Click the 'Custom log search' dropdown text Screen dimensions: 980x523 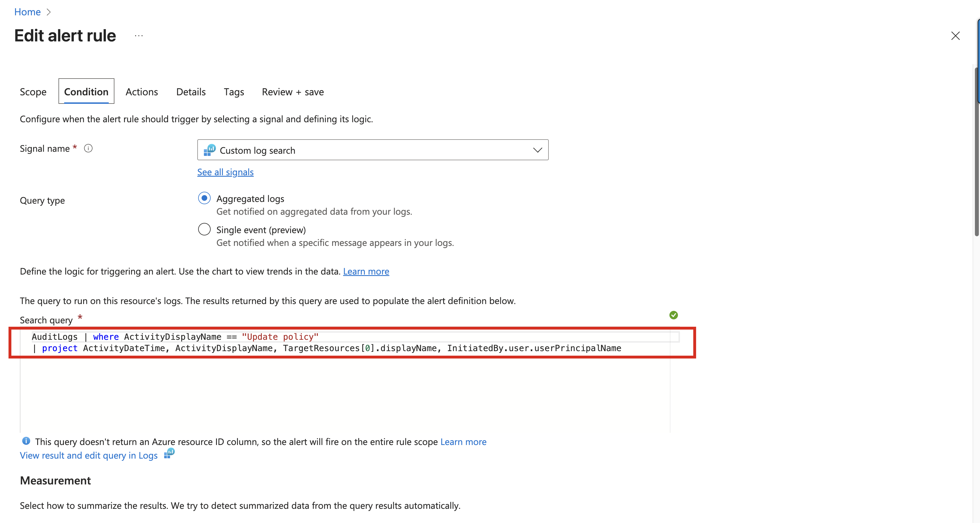257,151
